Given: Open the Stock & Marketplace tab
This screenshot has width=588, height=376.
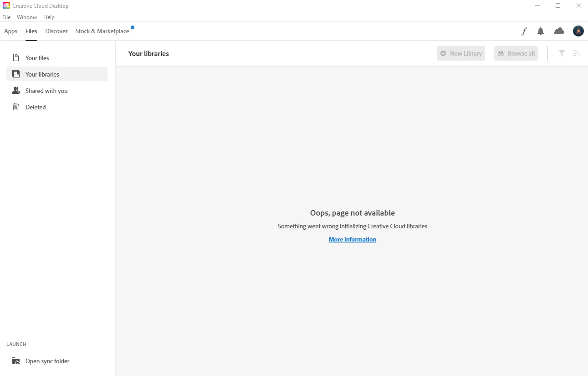Looking at the screenshot, I should click(102, 31).
